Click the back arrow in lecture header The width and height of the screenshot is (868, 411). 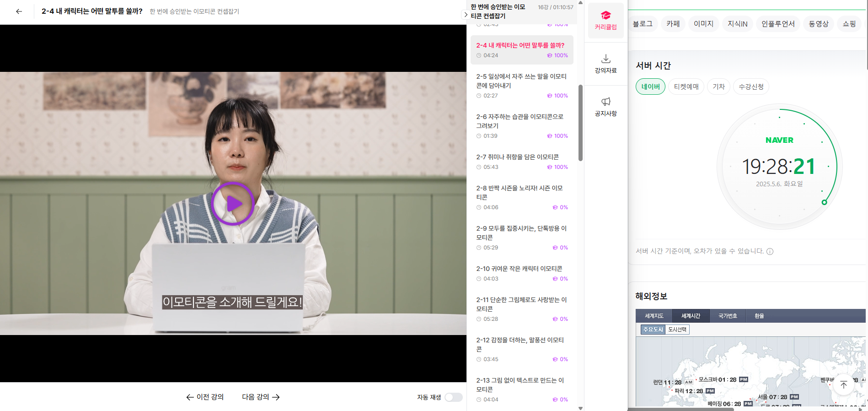coord(19,11)
